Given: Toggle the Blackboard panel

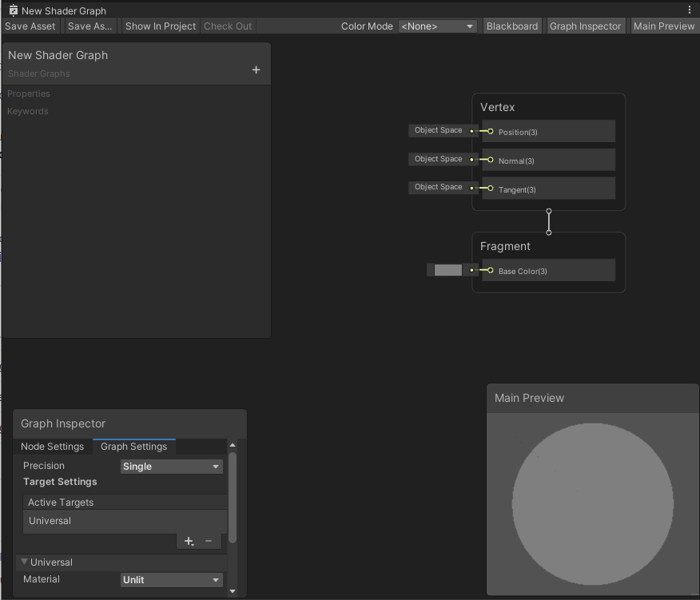Looking at the screenshot, I should (512, 26).
